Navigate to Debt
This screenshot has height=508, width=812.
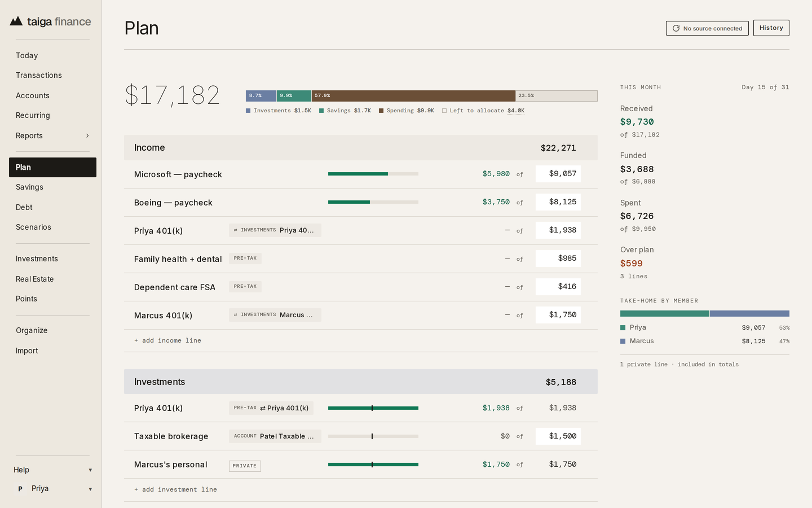coord(52,207)
